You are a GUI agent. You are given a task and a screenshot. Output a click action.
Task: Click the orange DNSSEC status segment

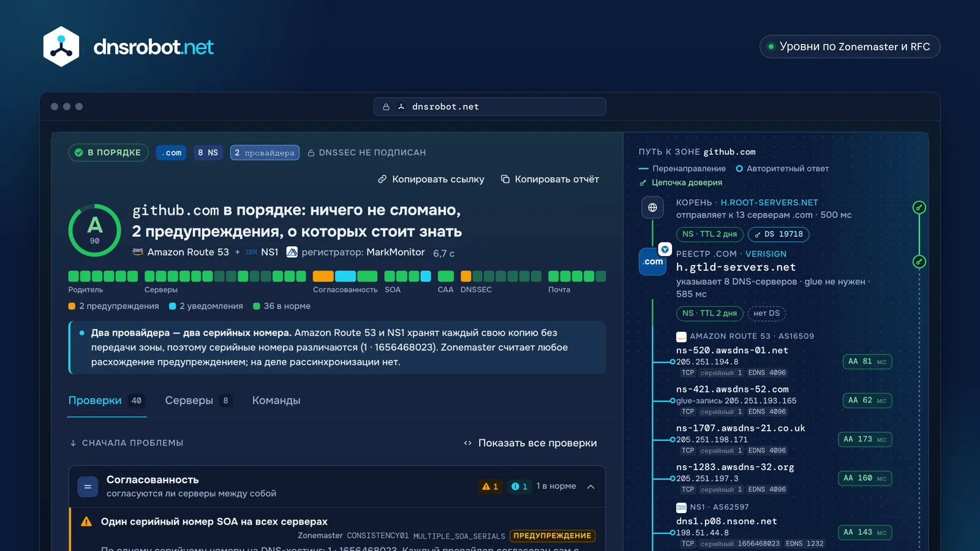(466, 276)
